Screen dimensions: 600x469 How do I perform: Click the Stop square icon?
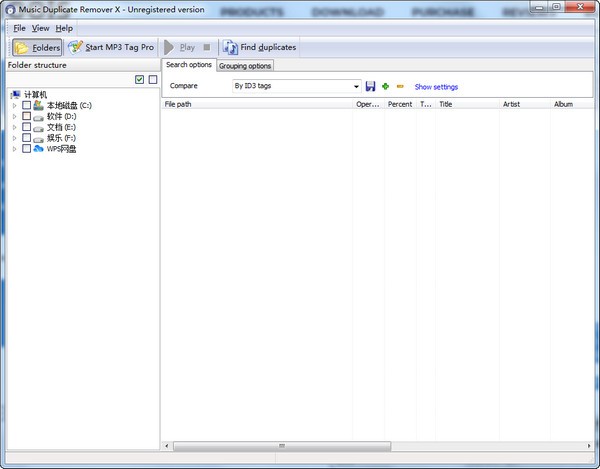[206, 47]
